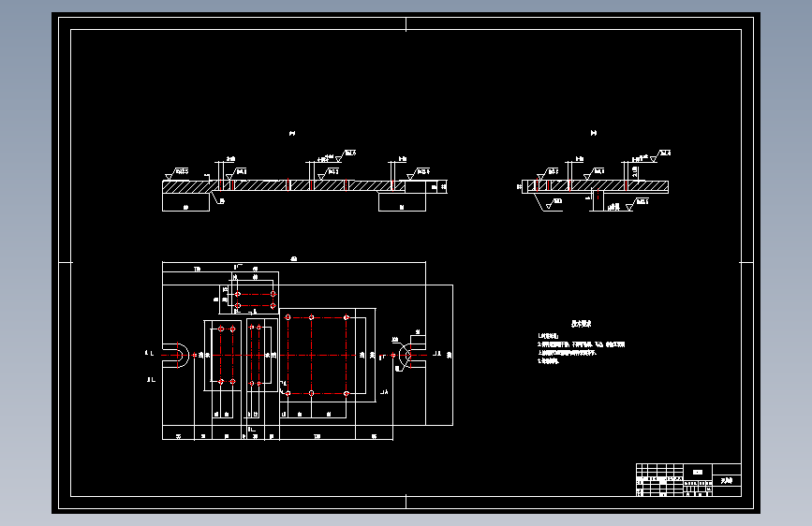This screenshot has width=812, height=526.
Task: Click the large six-hole rectangular pattern in the plan view
Action: [x=317, y=355]
